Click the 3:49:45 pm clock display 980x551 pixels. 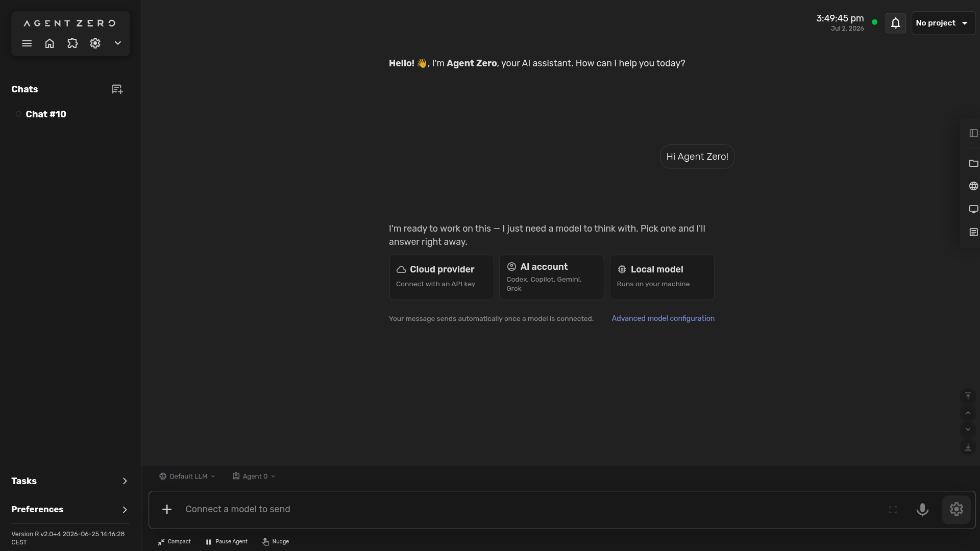pos(840,18)
